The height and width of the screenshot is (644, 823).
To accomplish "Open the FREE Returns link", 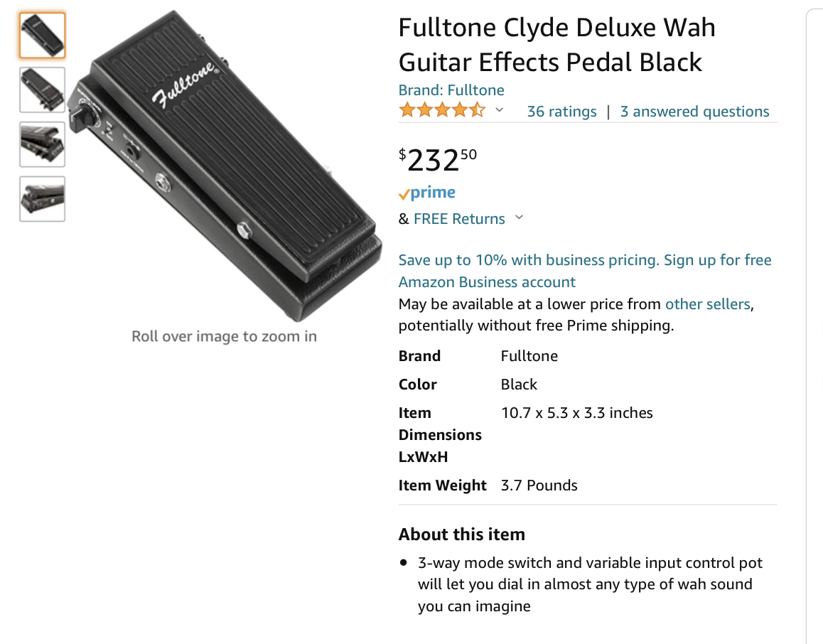I will coord(459,219).
